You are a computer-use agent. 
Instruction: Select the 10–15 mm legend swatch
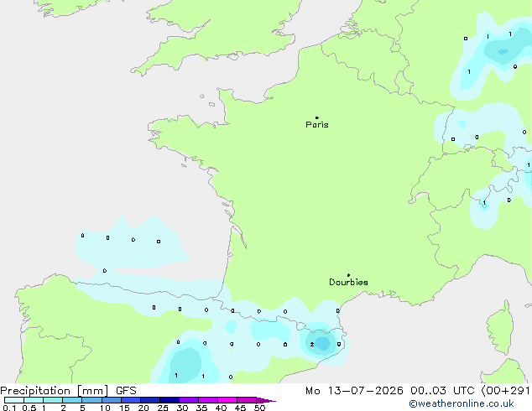(111, 400)
